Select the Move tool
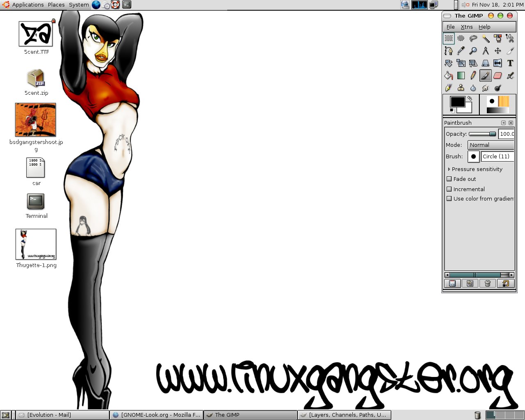 click(x=498, y=51)
